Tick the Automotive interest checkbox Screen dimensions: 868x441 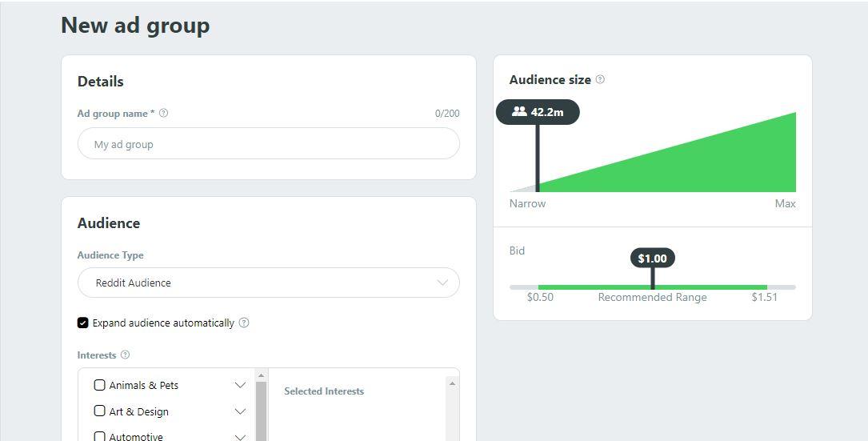tap(100, 436)
